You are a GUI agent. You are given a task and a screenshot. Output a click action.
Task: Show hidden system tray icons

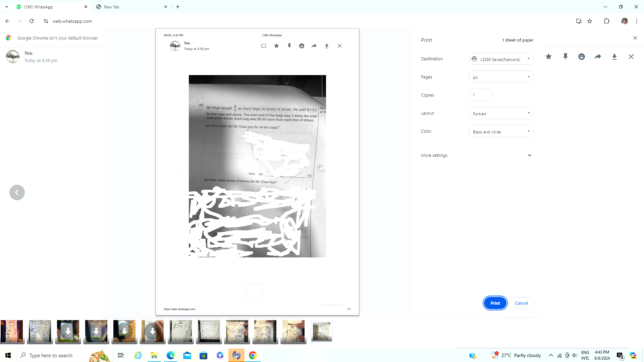click(551, 355)
